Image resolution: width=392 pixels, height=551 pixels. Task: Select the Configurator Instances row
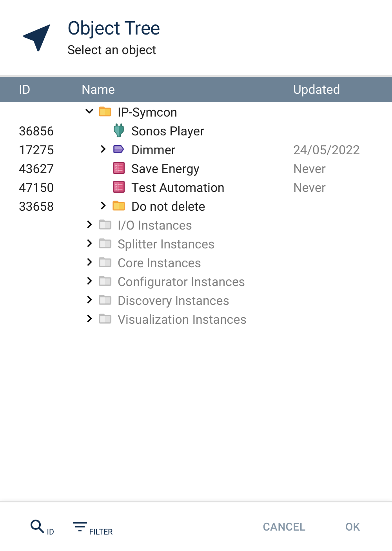[181, 282]
